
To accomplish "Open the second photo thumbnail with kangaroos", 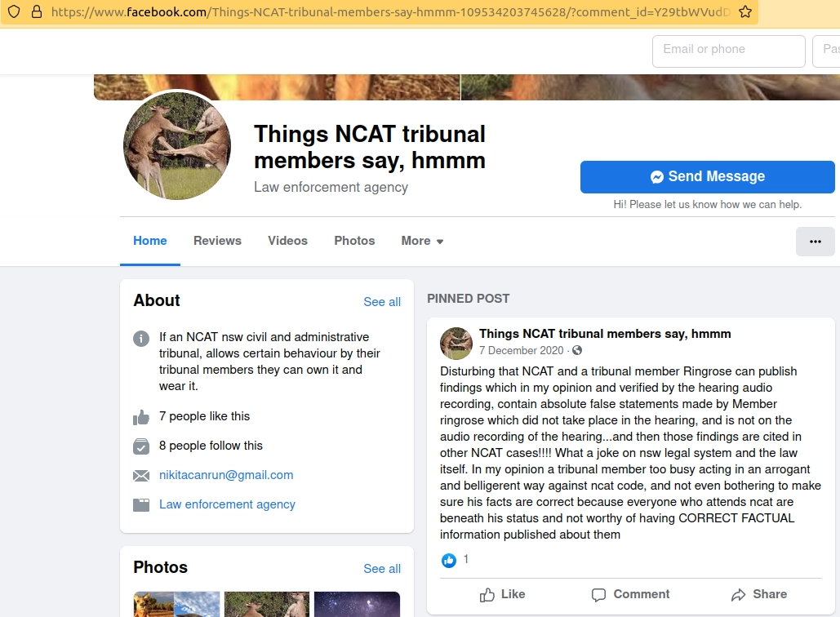I will [x=267, y=604].
